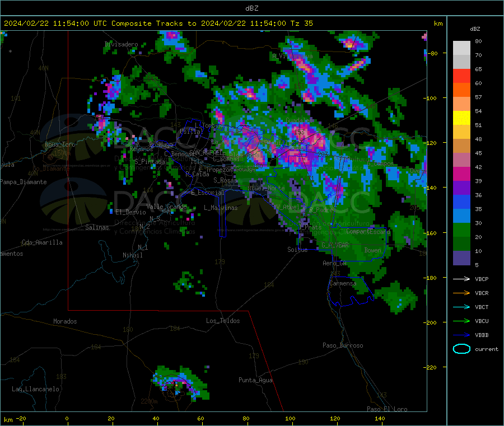Click the '-200' tick on right km axis

pos(431,322)
